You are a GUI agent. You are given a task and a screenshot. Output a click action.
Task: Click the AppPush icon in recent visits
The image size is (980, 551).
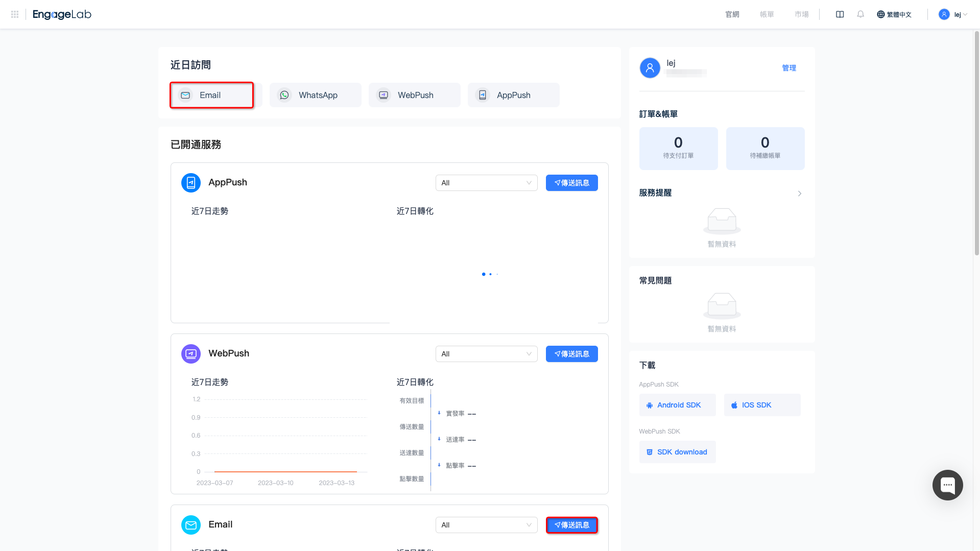(483, 95)
